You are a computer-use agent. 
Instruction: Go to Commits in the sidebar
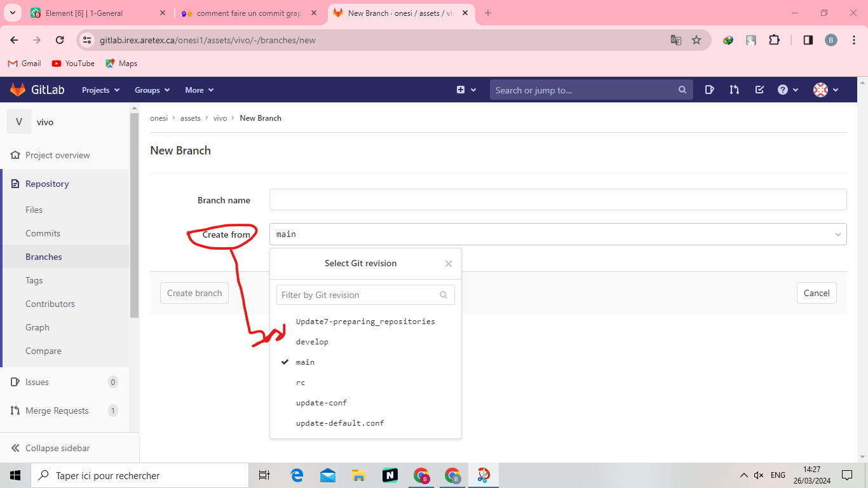pos(43,233)
